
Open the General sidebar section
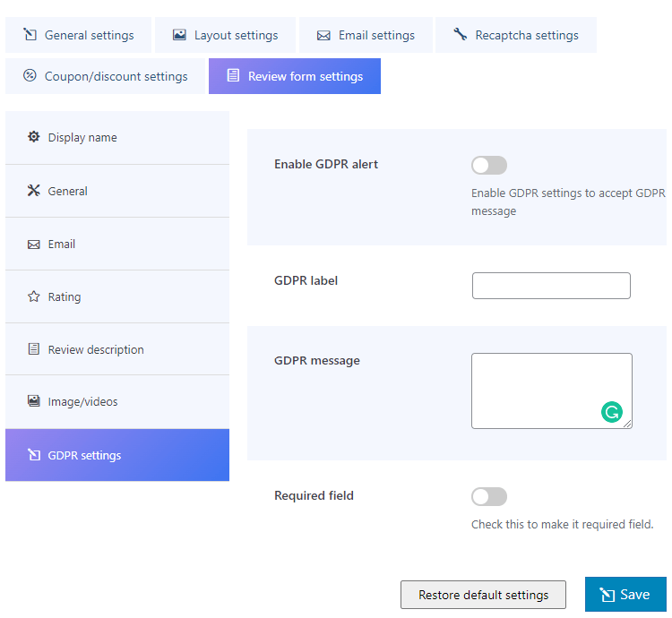pos(117,191)
